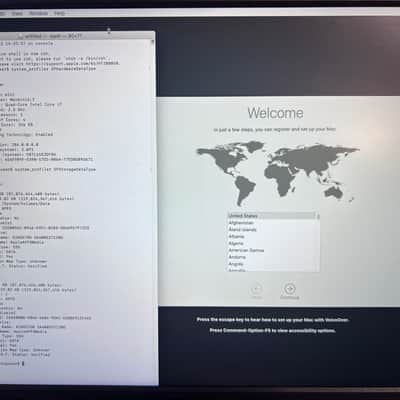The width and height of the screenshot is (400, 400).
Task: Click the Continue arrow button
Action: 290,288
